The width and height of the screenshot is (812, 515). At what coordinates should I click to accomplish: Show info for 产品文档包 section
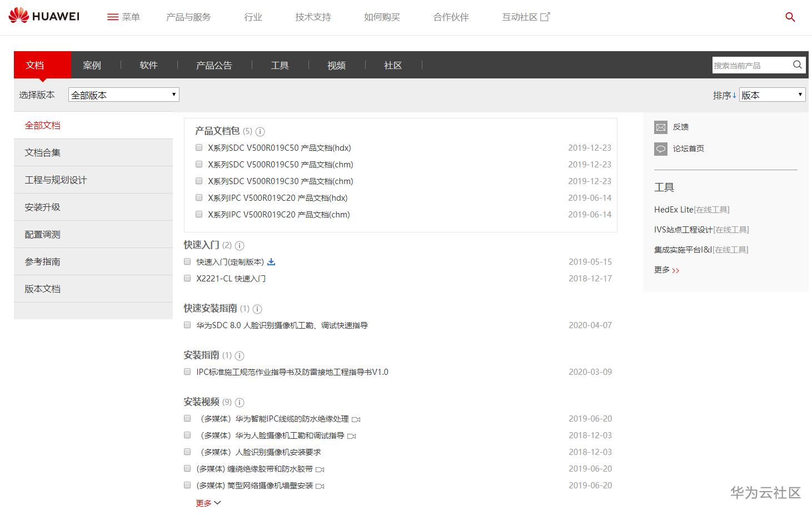tap(260, 132)
